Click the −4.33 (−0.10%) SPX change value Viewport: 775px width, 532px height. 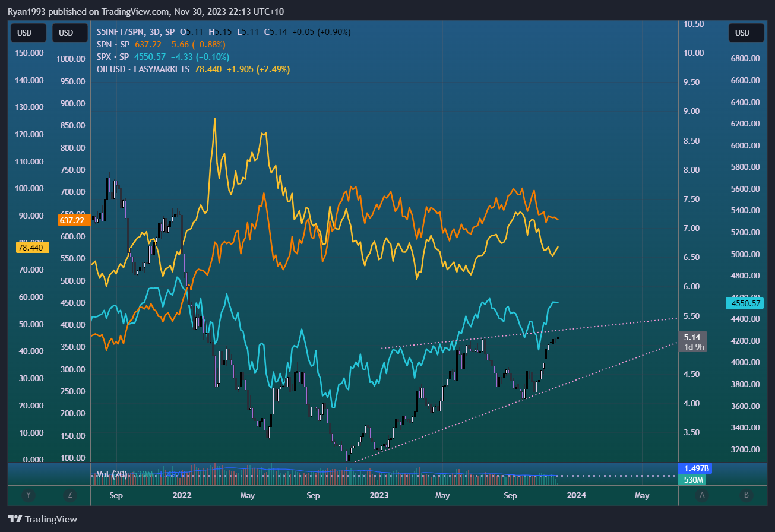200,57
